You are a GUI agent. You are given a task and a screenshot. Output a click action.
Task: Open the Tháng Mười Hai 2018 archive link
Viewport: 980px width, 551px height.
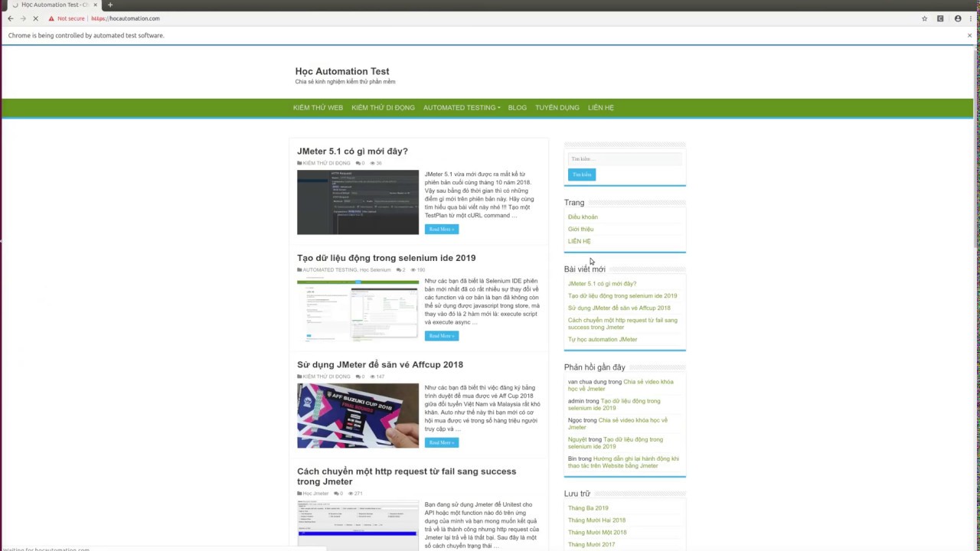596,520
